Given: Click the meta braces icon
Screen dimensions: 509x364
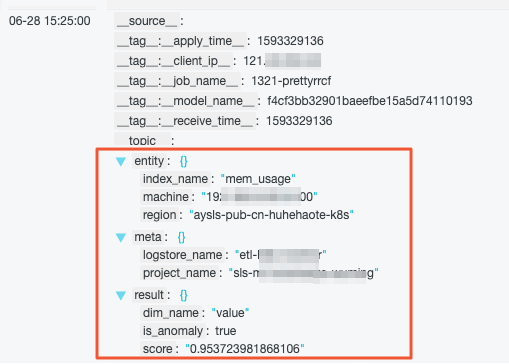Looking at the screenshot, I should tap(181, 237).
